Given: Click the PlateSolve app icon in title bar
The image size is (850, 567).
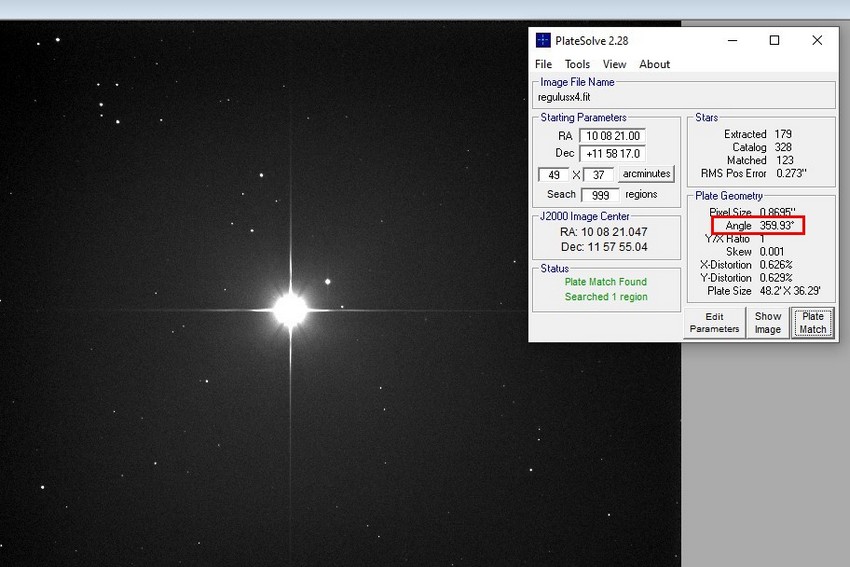Looking at the screenshot, I should point(543,41).
